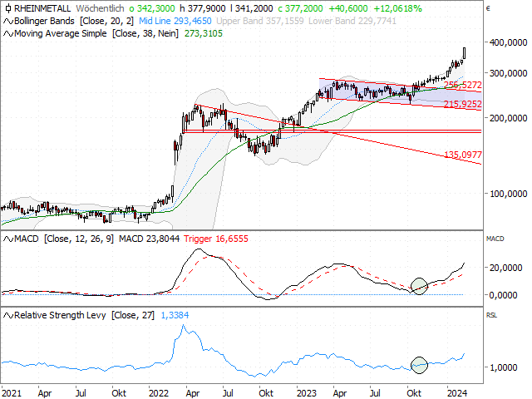Click the close value c 377,2000
The image size is (532, 399).
click(x=300, y=8)
